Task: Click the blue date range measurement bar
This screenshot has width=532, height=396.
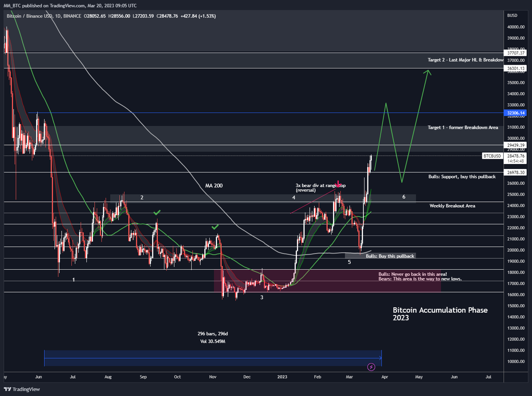Action: tap(213, 358)
